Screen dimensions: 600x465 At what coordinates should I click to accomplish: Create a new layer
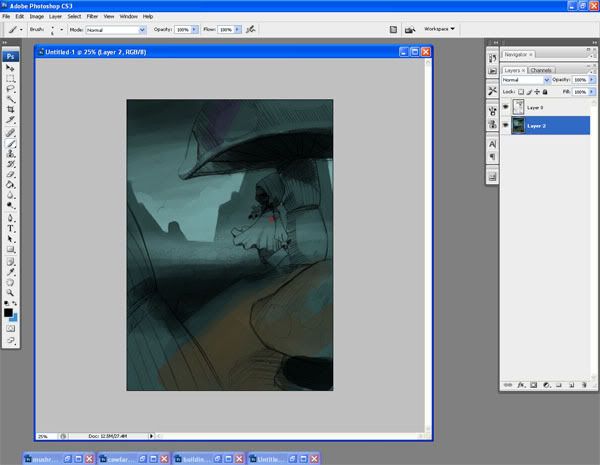pyautogui.click(x=572, y=385)
